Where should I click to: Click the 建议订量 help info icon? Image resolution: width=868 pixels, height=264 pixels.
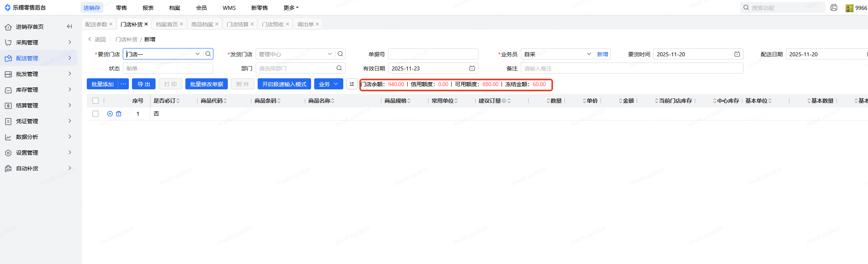(x=504, y=101)
